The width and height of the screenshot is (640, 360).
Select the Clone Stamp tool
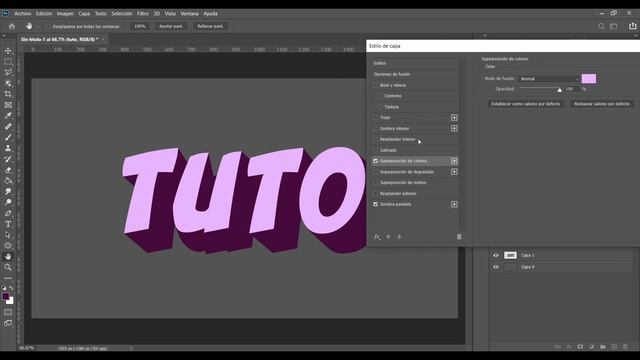click(x=8, y=148)
